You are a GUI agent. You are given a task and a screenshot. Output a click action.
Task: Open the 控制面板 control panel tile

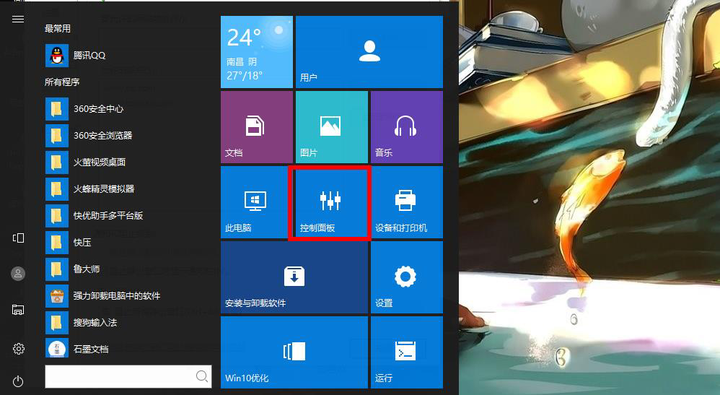[x=329, y=203]
